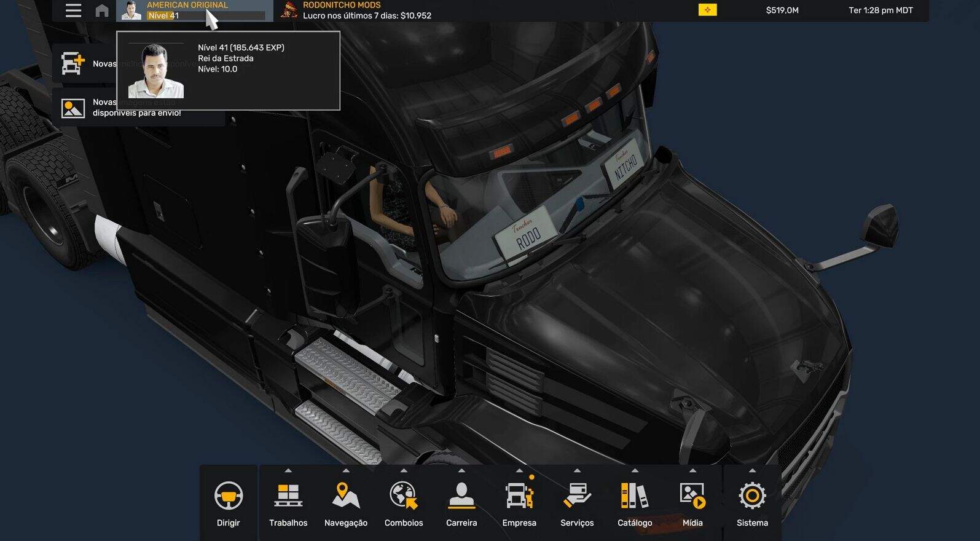
Task: Open the Navegação map icon
Action: pos(345,496)
